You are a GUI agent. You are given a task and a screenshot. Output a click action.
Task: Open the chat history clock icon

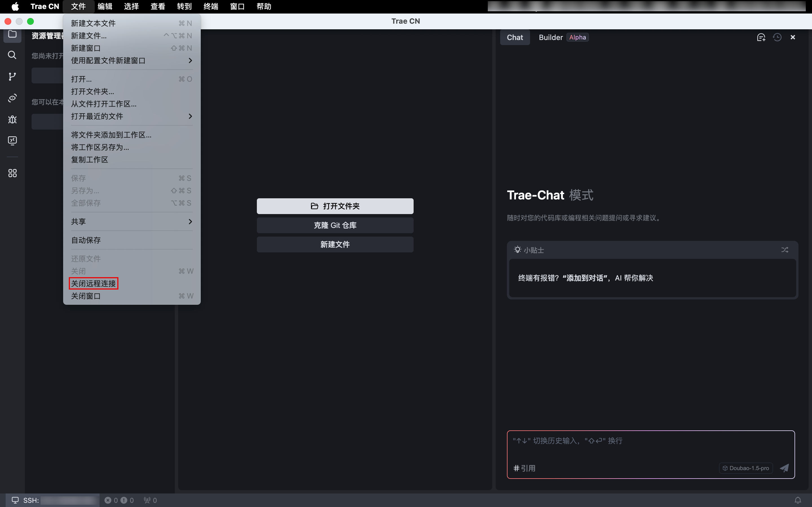tap(777, 37)
